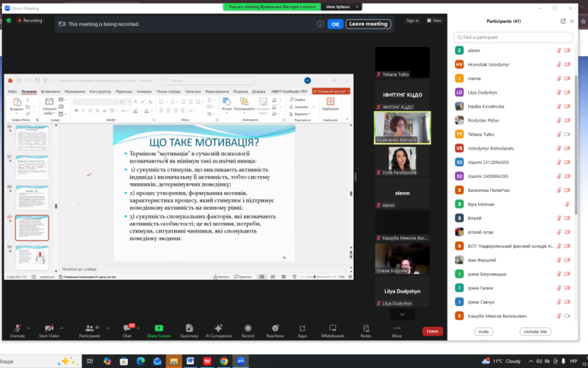Toggle italic formatting in PowerPoint ribbon

83,111
